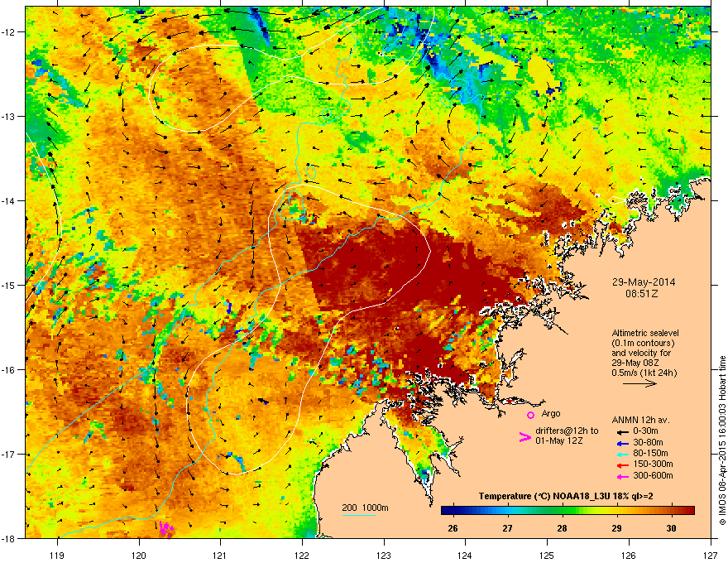Click the latitude axis label -18

8,538
